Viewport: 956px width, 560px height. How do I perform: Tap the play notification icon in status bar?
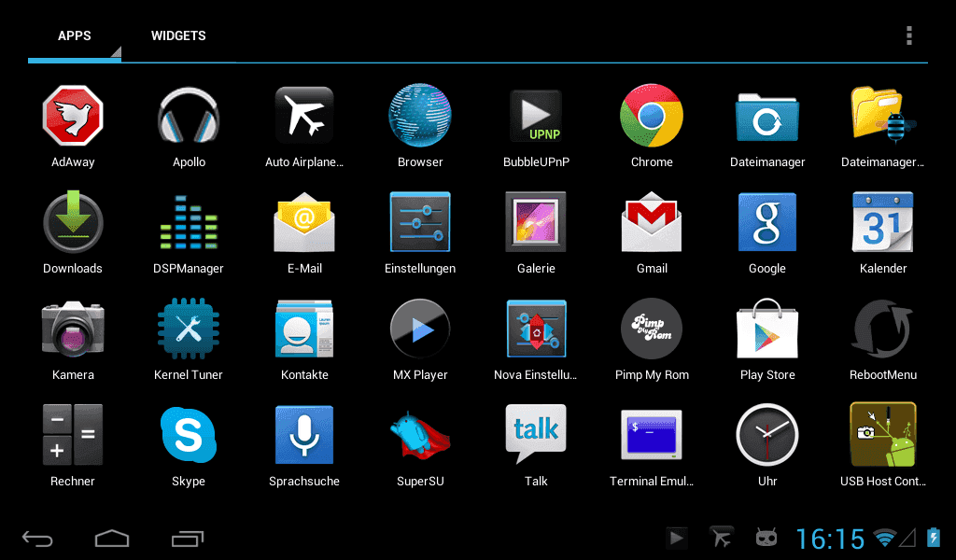coord(676,538)
